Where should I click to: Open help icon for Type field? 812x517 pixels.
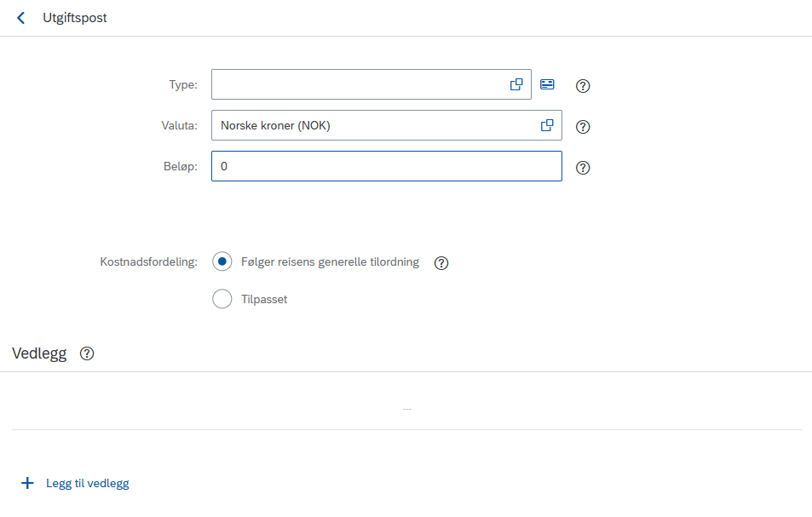tap(583, 86)
